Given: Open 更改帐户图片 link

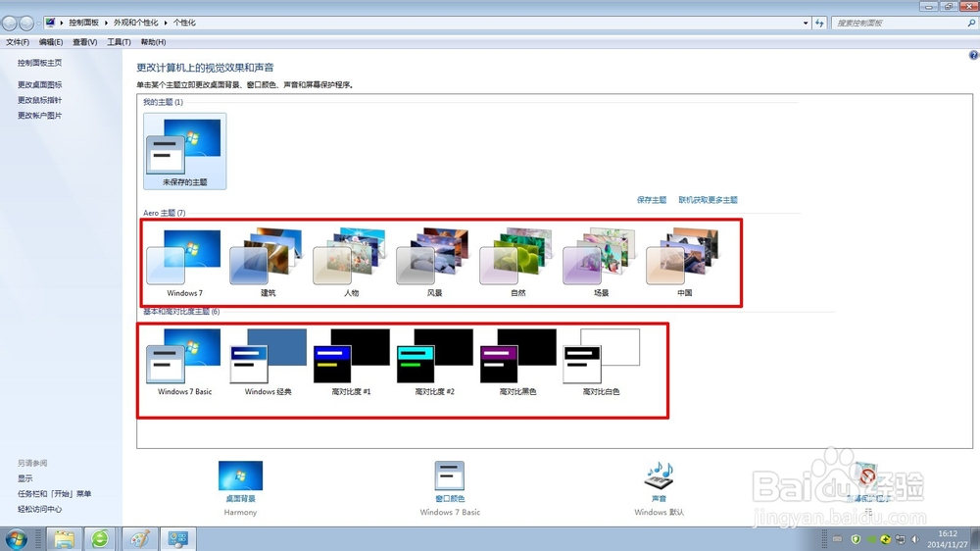Looking at the screenshot, I should point(39,115).
